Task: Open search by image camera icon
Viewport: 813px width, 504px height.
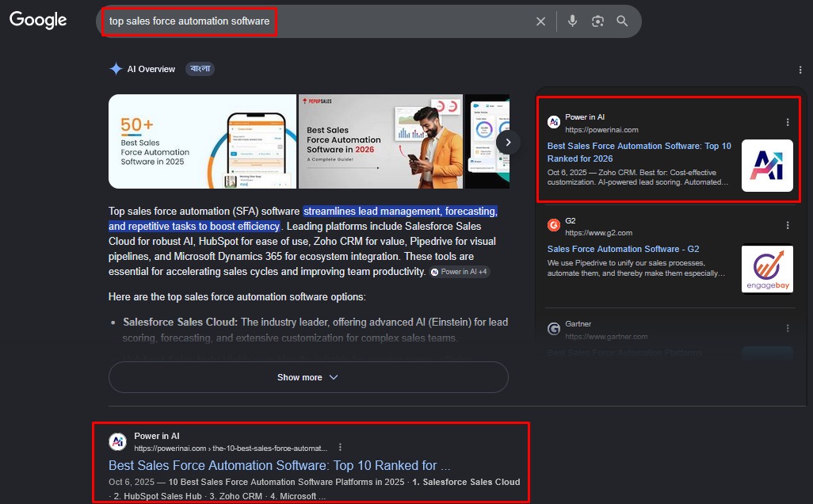Action: [597, 21]
